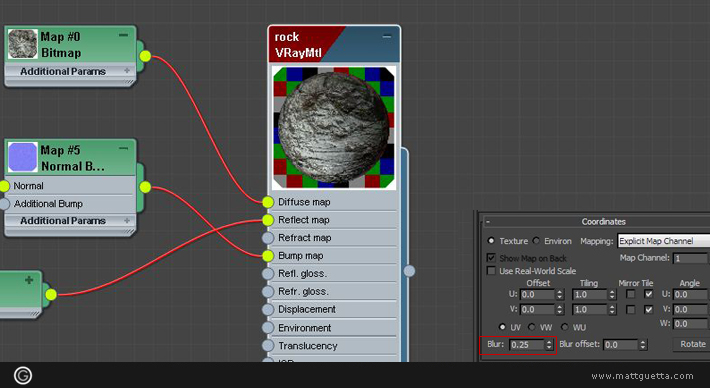Select the UV radio button

(502, 326)
